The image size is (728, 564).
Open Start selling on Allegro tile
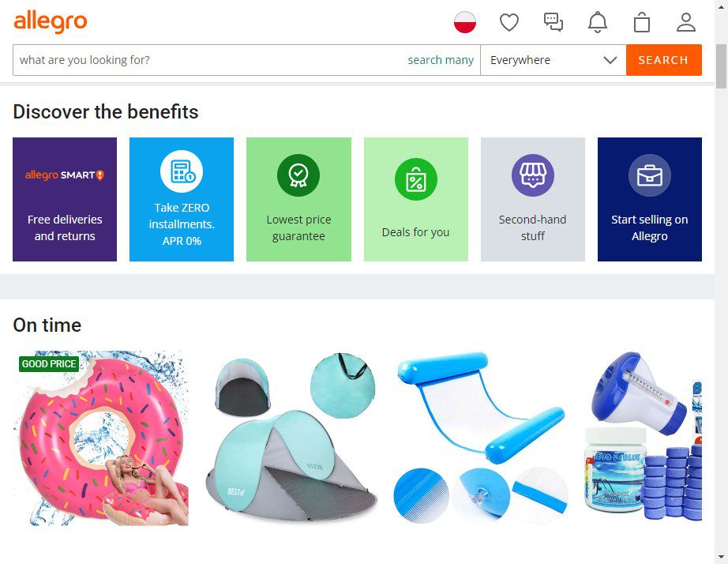click(650, 199)
